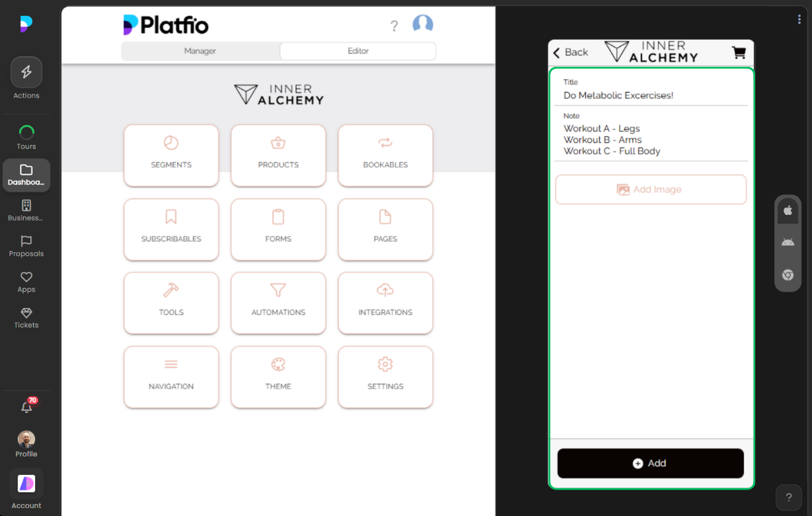Image resolution: width=812 pixels, height=516 pixels.
Task: Open the Settings gear tile
Action: (386, 377)
